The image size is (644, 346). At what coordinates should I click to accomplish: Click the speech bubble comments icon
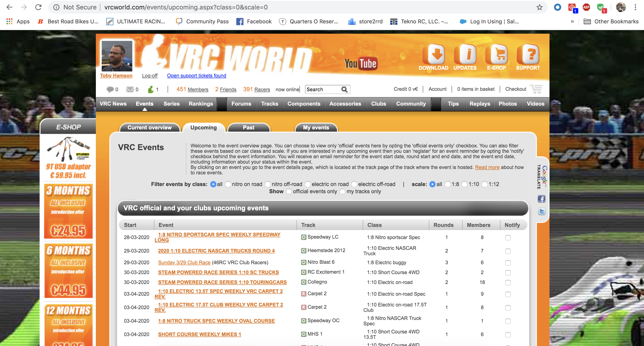[x=110, y=89]
